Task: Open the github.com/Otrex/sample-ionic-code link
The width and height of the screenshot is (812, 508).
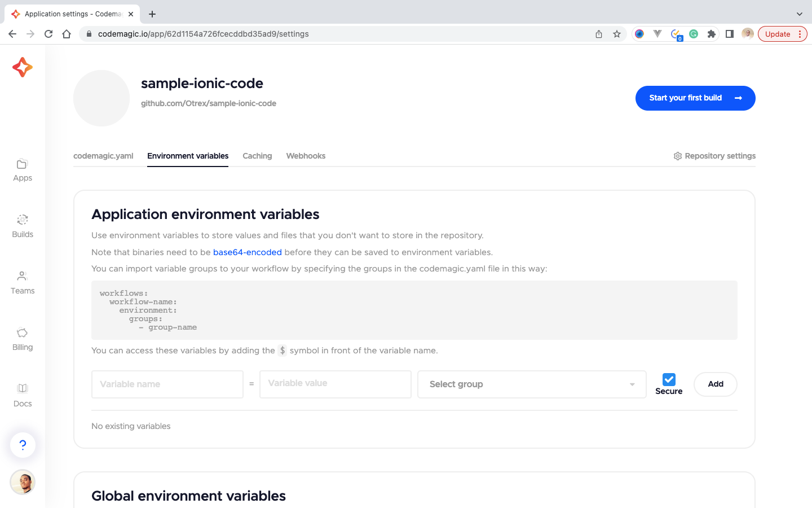Action: click(x=209, y=103)
